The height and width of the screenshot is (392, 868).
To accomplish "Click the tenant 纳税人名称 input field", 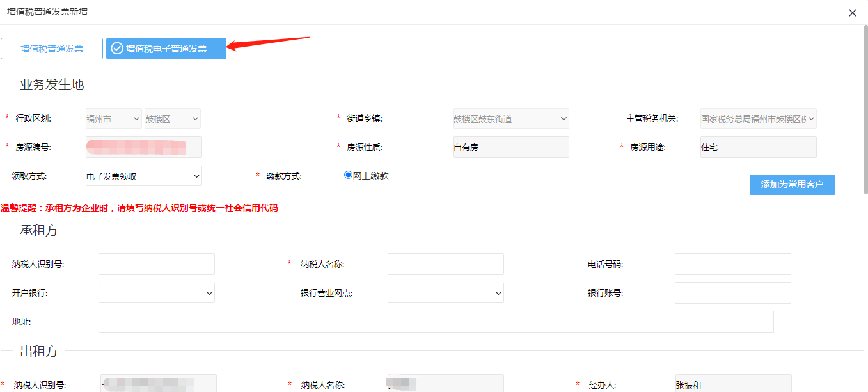I will click(445, 263).
